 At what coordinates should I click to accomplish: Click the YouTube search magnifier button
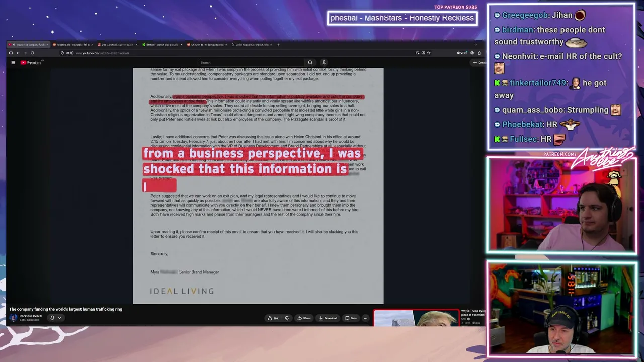click(x=310, y=63)
